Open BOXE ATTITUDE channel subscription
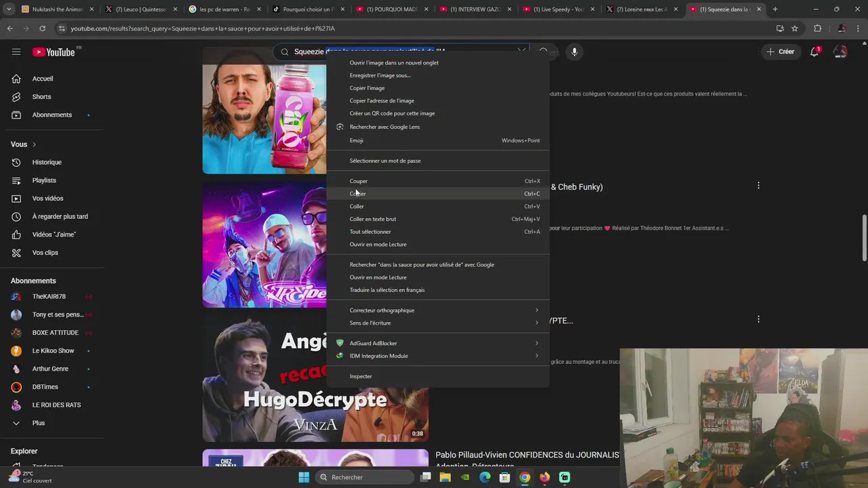Image resolution: width=868 pixels, height=488 pixels. click(55, 333)
